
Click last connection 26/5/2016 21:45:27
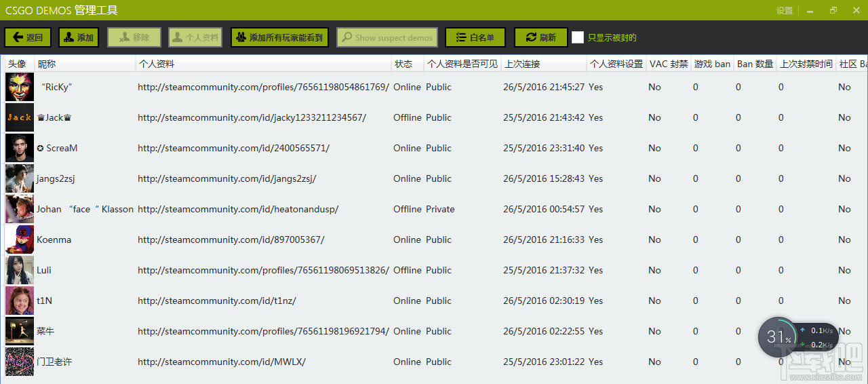[544, 87]
